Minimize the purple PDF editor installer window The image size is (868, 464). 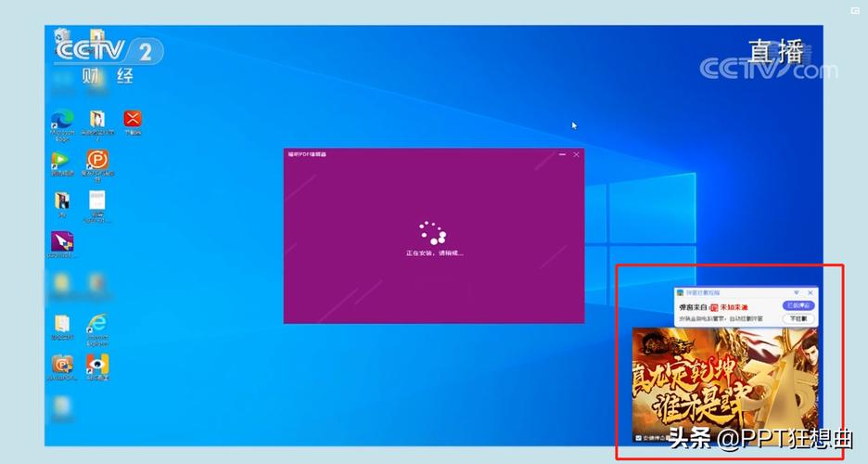[562, 154]
